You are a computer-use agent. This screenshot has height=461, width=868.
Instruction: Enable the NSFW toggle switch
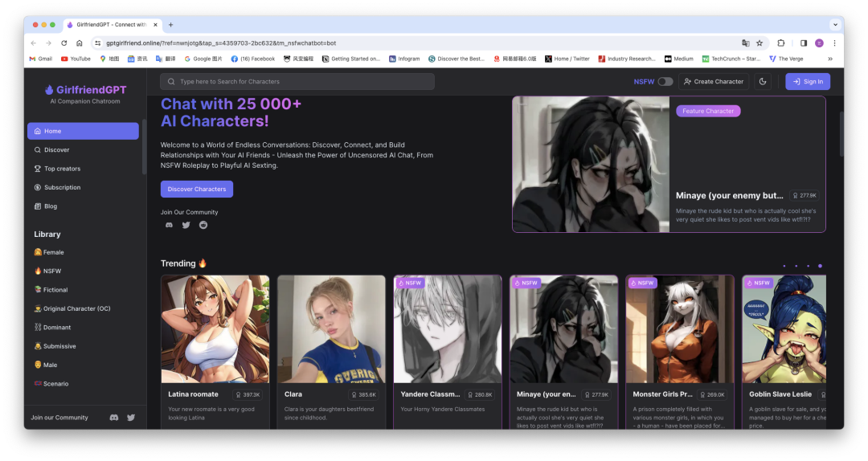[665, 81]
